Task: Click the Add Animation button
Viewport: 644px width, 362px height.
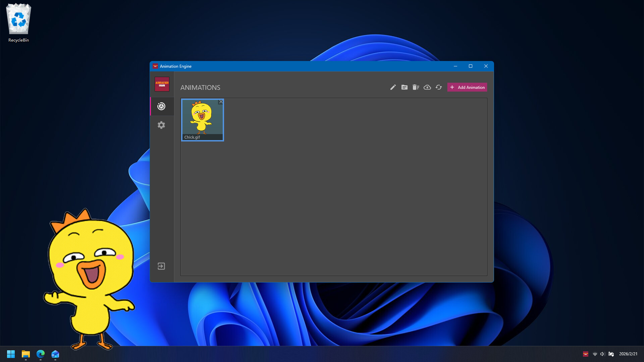Action: pos(467,87)
